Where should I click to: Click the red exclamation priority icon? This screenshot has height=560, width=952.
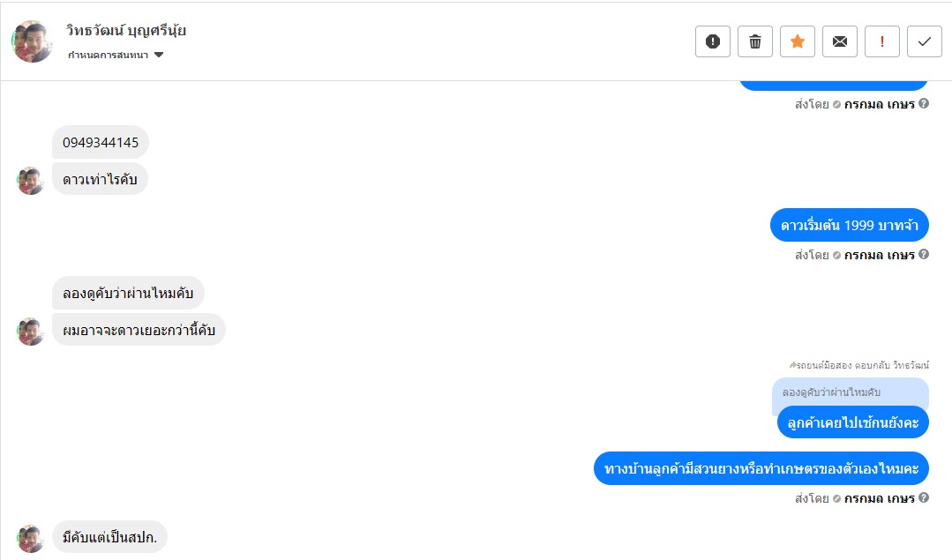882,41
